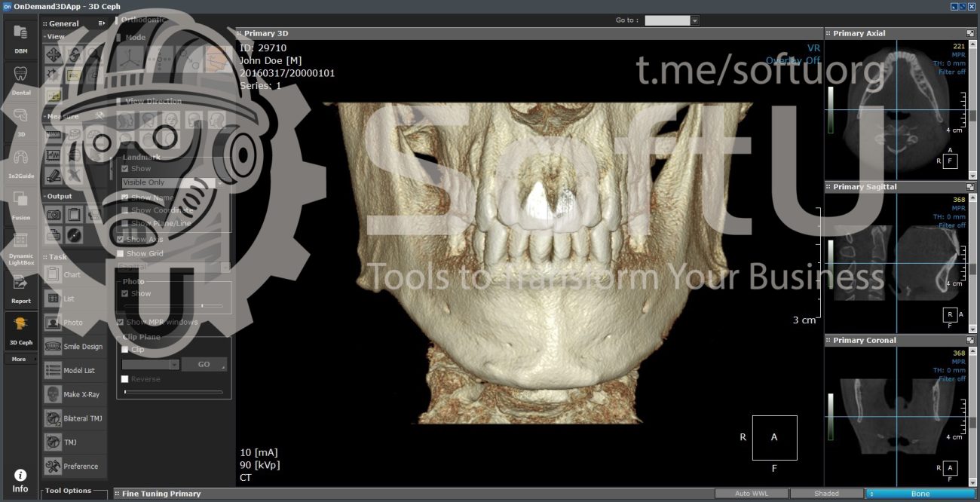Select the 3D Ceph module
The image size is (980, 502).
point(20,331)
